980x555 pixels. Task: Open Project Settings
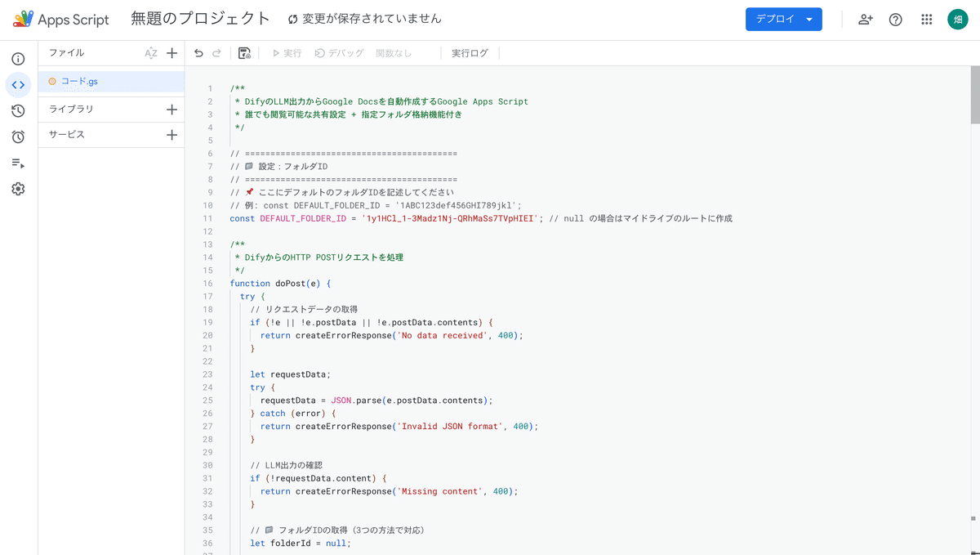click(x=18, y=189)
